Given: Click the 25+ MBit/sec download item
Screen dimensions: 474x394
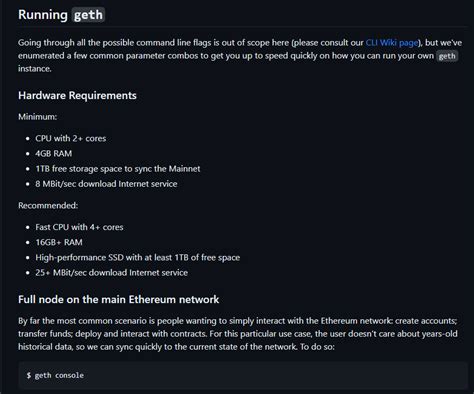Looking at the screenshot, I should pos(111,272).
